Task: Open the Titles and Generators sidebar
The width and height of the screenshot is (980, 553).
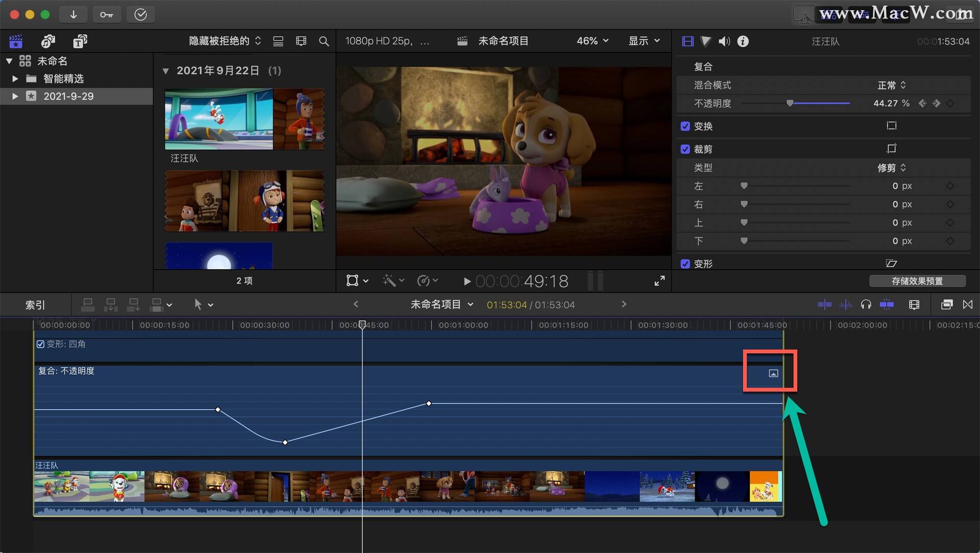Action: [80, 41]
